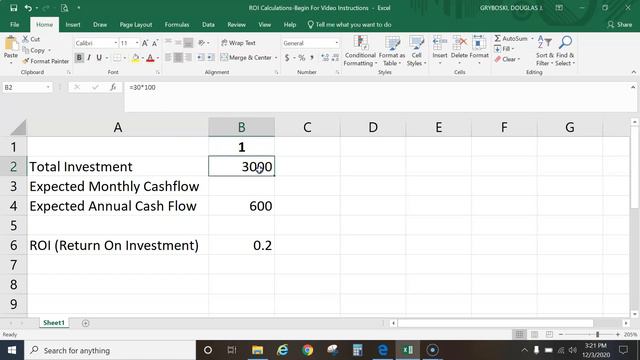Click Format cells icon

point(479,43)
